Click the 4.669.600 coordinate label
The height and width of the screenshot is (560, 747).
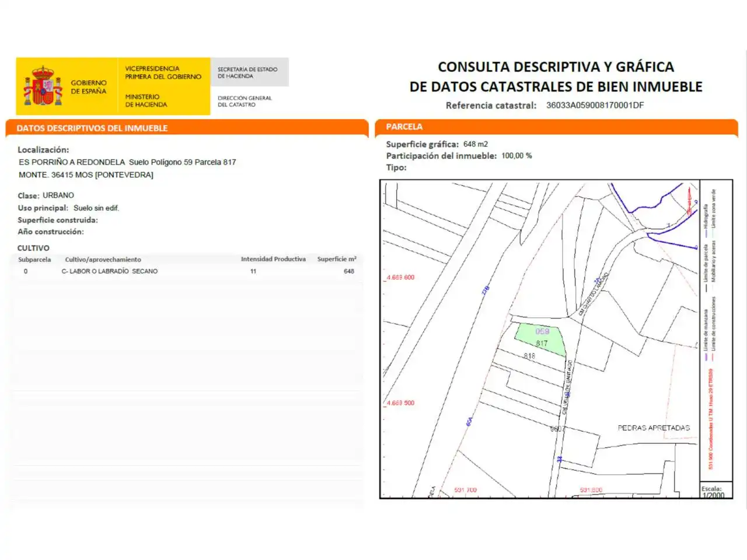pos(400,278)
